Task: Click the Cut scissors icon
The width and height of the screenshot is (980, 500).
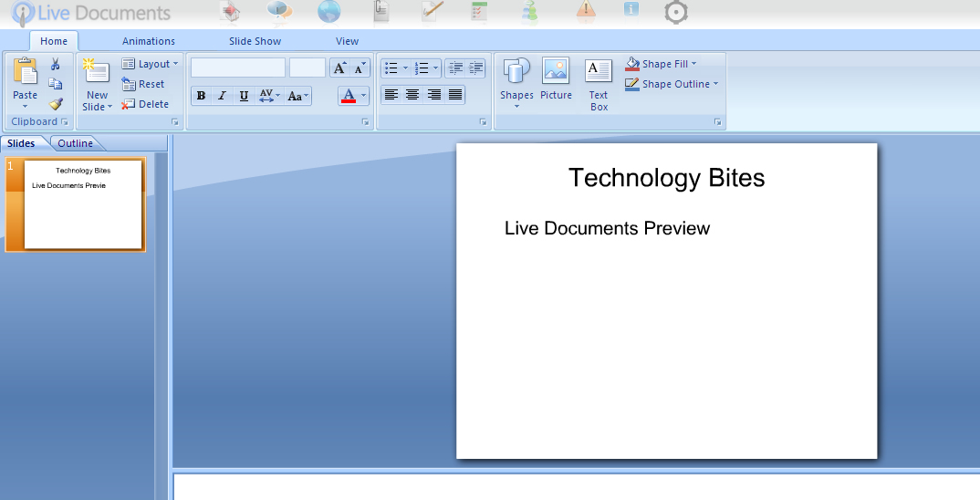Action: 55,64
